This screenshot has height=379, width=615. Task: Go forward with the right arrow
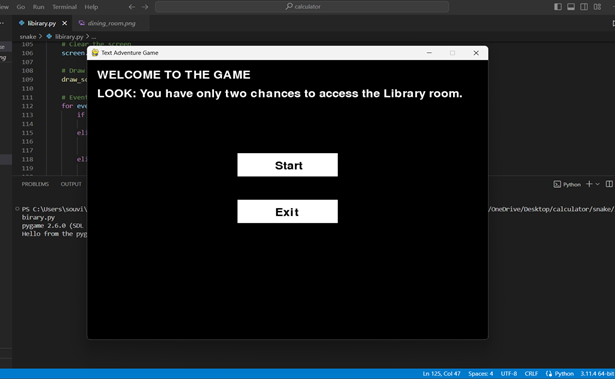(145, 7)
